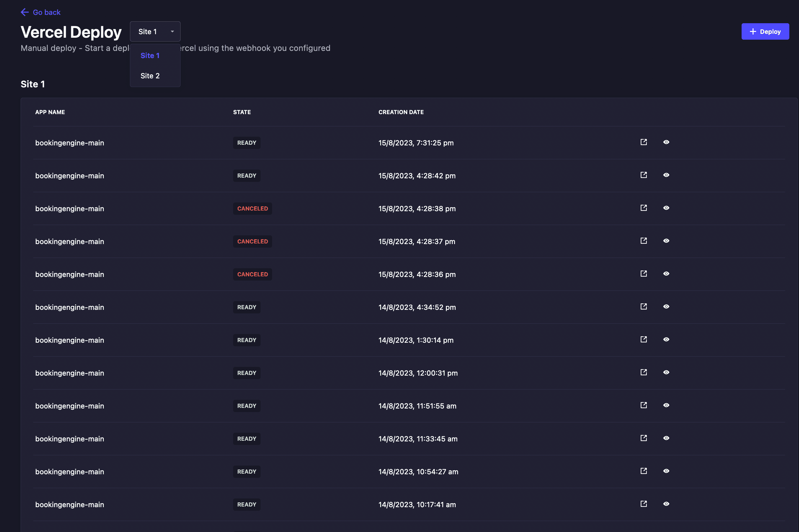
Task: Open external link for 11:33:45 am deployment
Action: point(644,438)
